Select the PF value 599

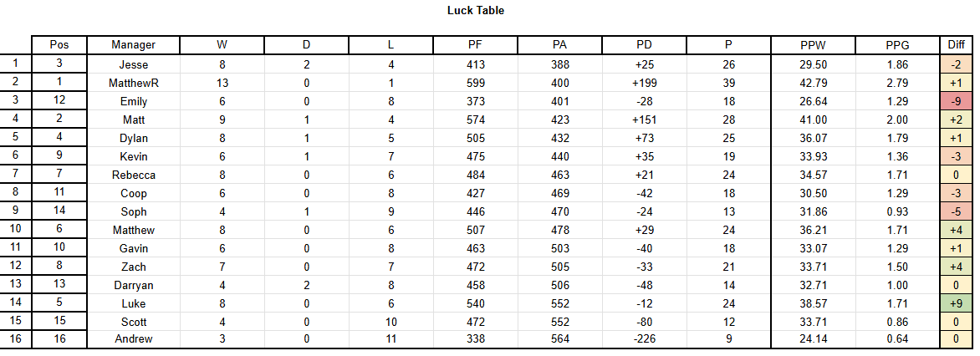click(x=476, y=83)
